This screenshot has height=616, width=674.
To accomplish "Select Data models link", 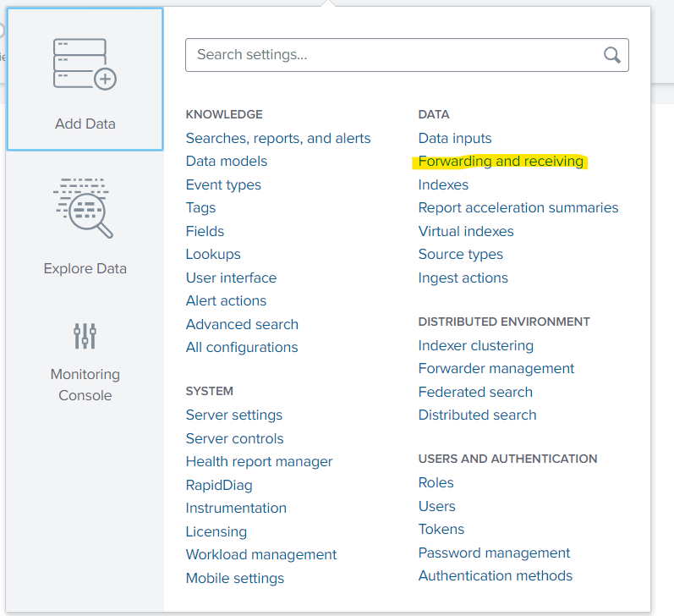I will point(227,162).
